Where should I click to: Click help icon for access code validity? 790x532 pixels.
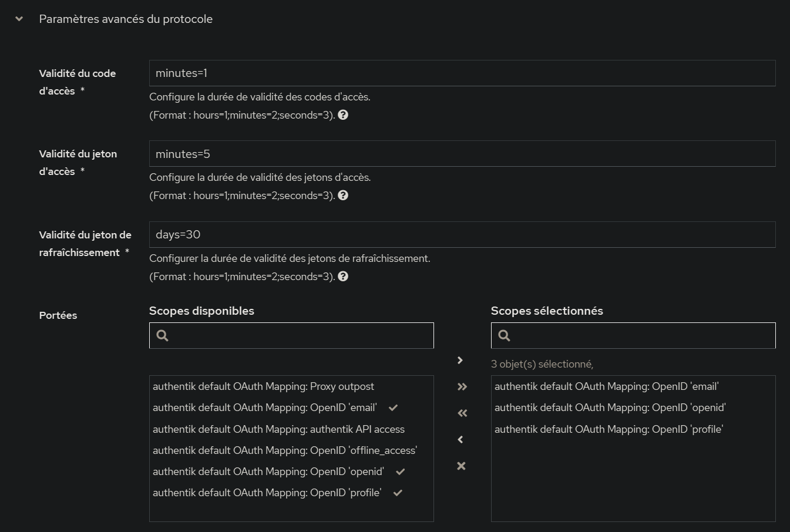pyautogui.click(x=343, y=115)
